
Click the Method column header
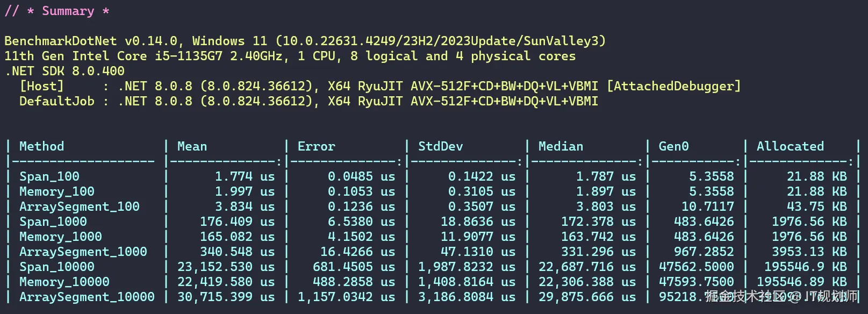click(x=41, y=146)
